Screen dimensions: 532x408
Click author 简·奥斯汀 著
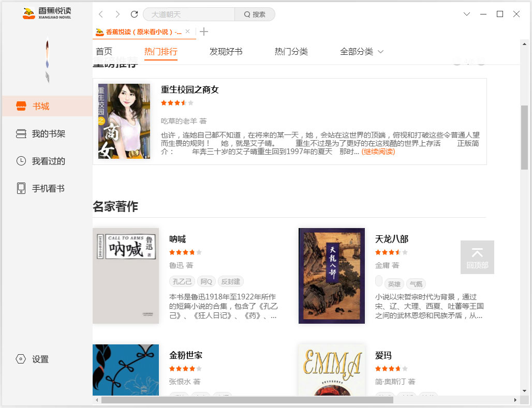pyautogui.click(x=395, y=382)
